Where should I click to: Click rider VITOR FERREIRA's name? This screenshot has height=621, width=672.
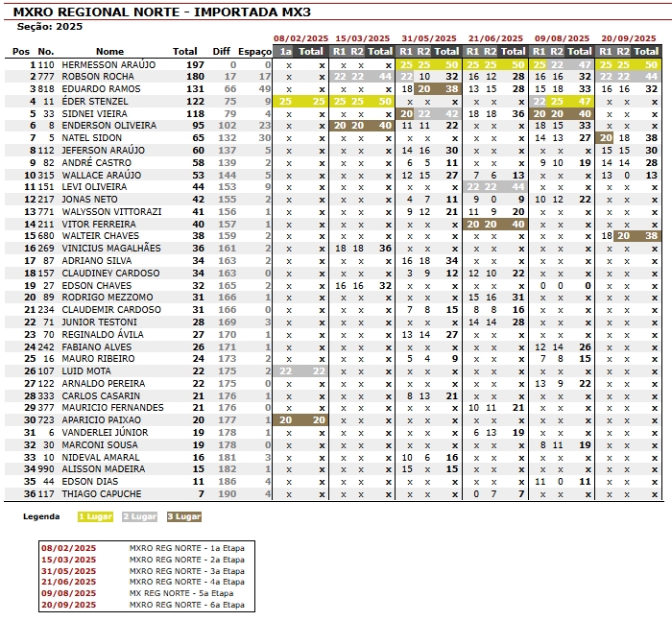(x=96, y=224)
